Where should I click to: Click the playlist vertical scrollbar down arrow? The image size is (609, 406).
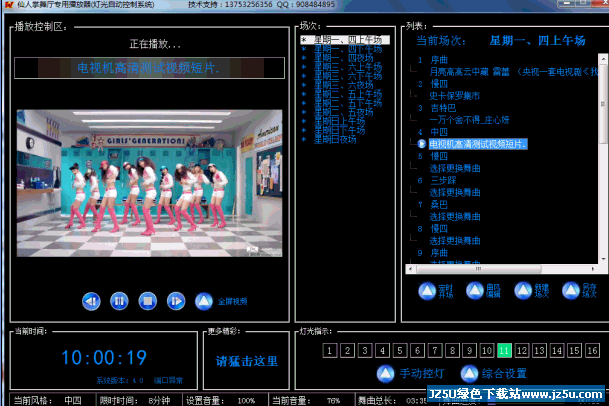603,259
